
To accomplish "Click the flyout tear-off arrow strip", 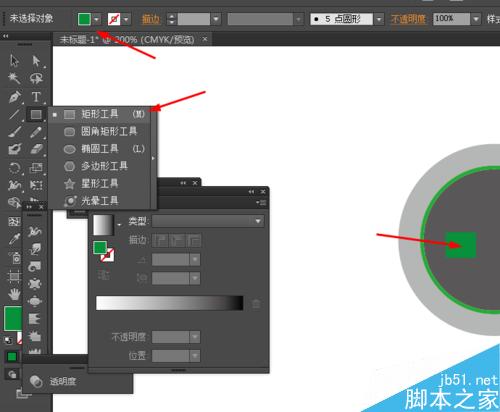I will (x=153, y=158).
